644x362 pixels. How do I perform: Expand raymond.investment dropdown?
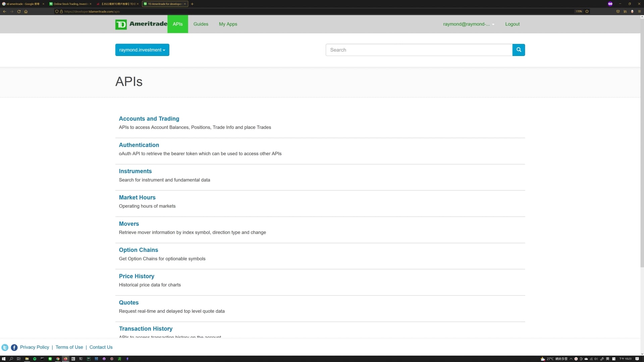142,50
